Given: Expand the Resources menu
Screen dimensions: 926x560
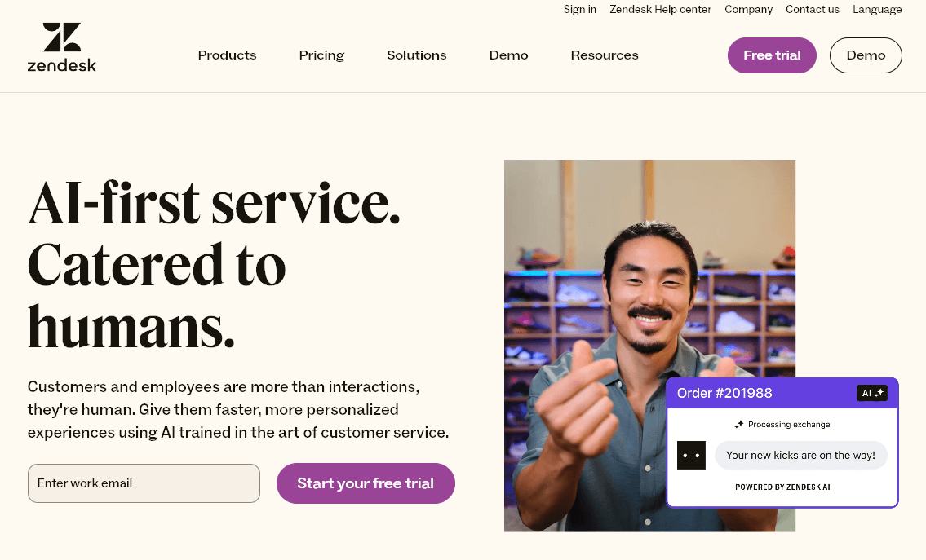Looking at the screenshot, I should [604, 55].
